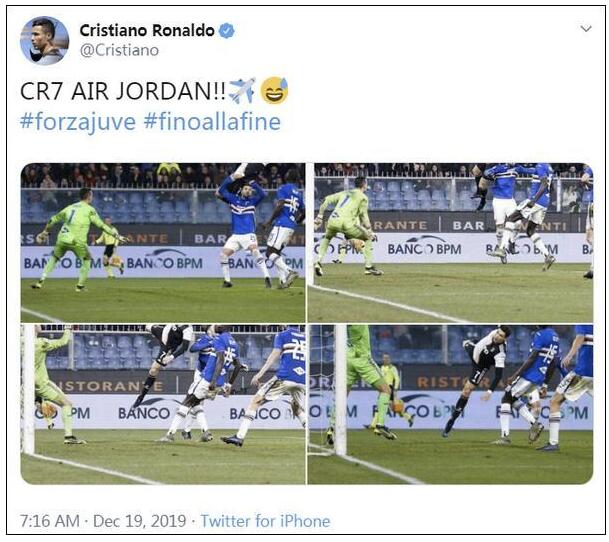Open the top-left goalkeeper photo

point(163,242)
